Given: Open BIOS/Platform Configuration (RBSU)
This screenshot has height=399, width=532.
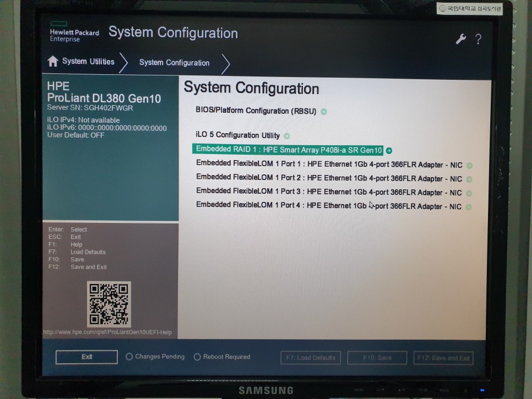Looking at the screenshot, I should (x=256, y=111).
